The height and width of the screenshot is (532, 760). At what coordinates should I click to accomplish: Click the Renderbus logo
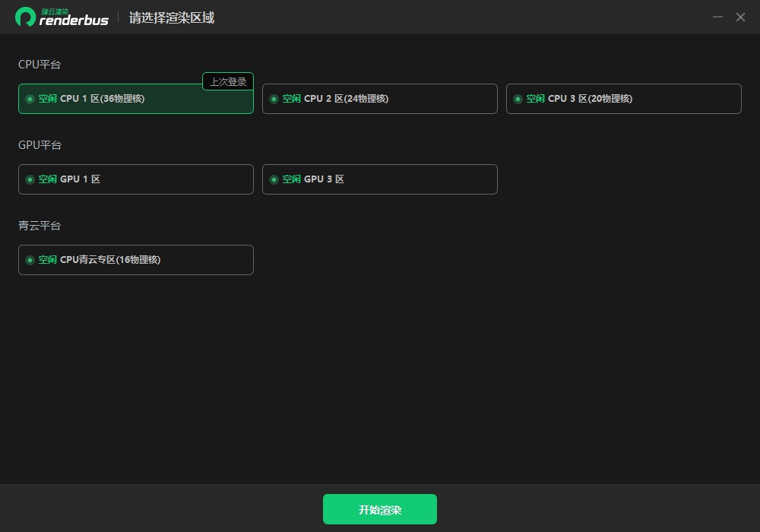coord(62,17)
